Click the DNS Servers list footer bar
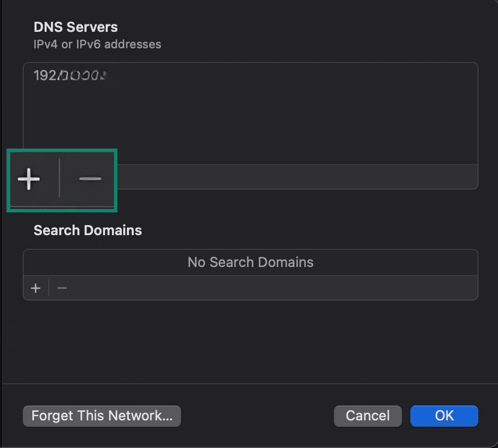 tap(297, 177)
